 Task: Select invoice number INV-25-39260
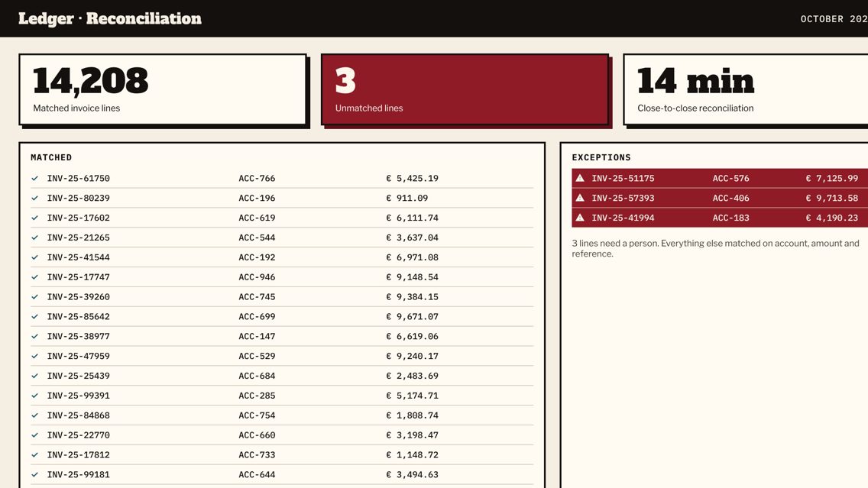(79, 296)
